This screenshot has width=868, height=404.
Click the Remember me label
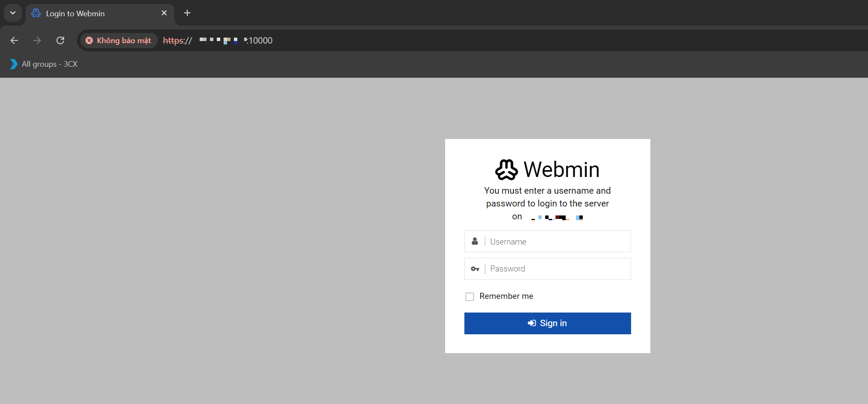click(x=506, y=296)
